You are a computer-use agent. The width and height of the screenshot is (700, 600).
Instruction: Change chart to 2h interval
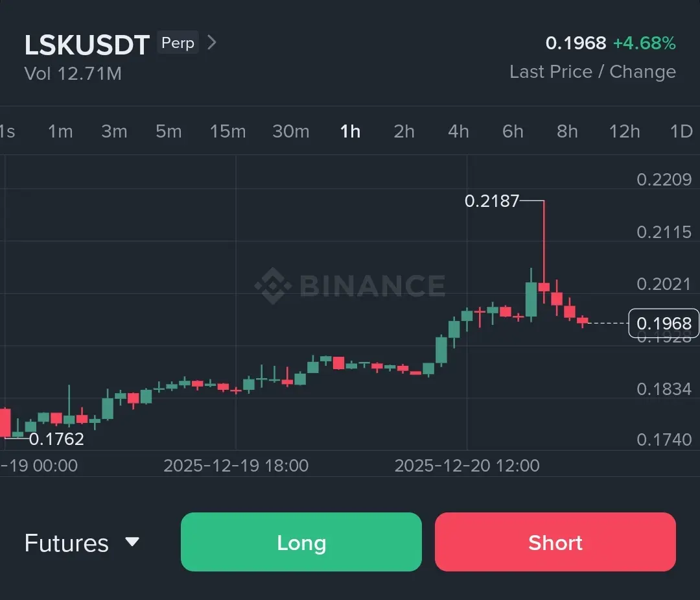(404, 132)
